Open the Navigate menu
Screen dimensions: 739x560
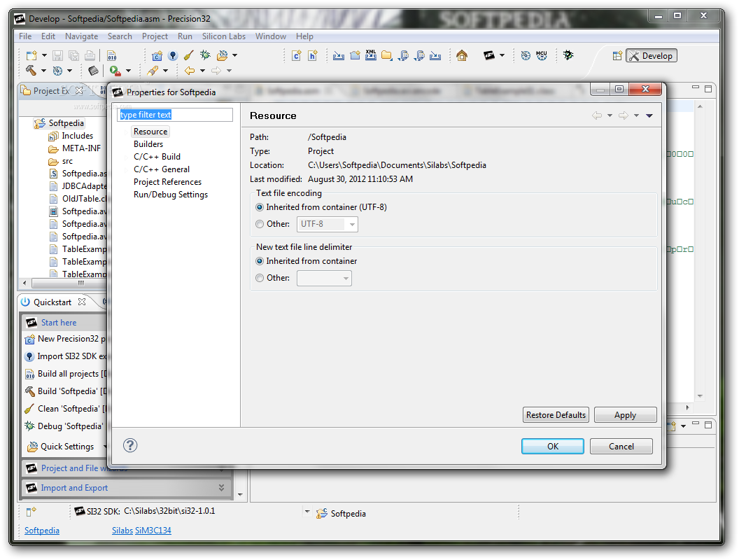[82, 36]
